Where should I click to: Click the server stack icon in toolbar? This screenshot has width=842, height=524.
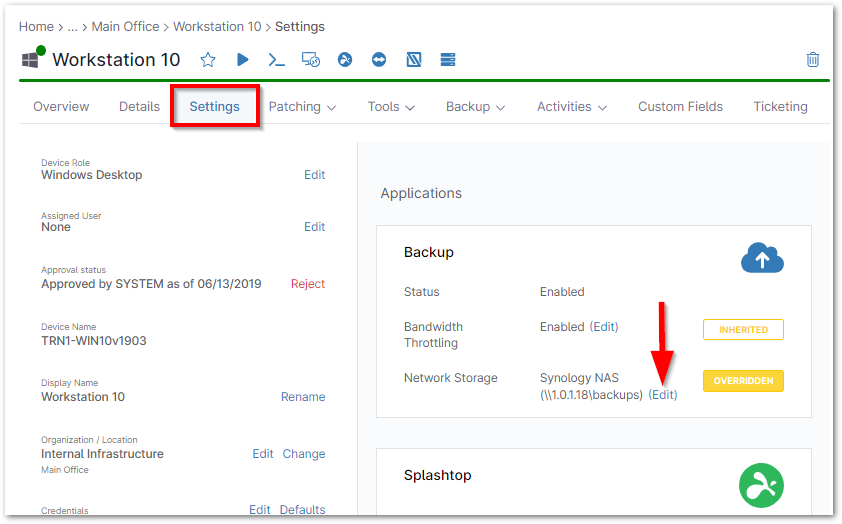coord(448,60)
